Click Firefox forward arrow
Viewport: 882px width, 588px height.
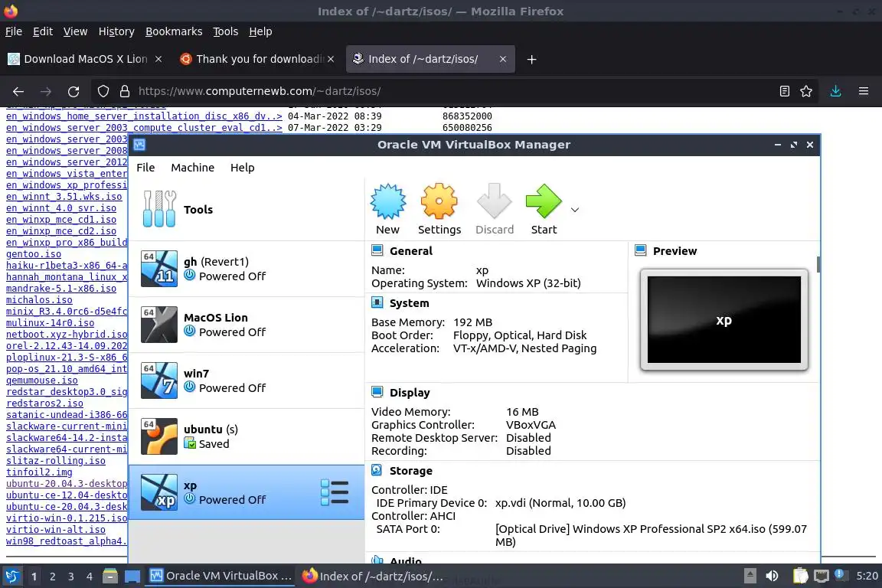tap(46, 91)
